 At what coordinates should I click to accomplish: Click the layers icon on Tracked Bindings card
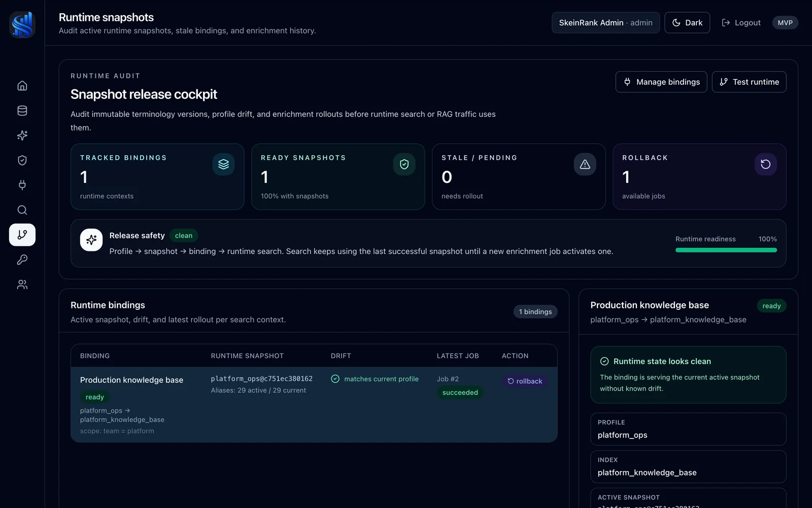[223, 164]
